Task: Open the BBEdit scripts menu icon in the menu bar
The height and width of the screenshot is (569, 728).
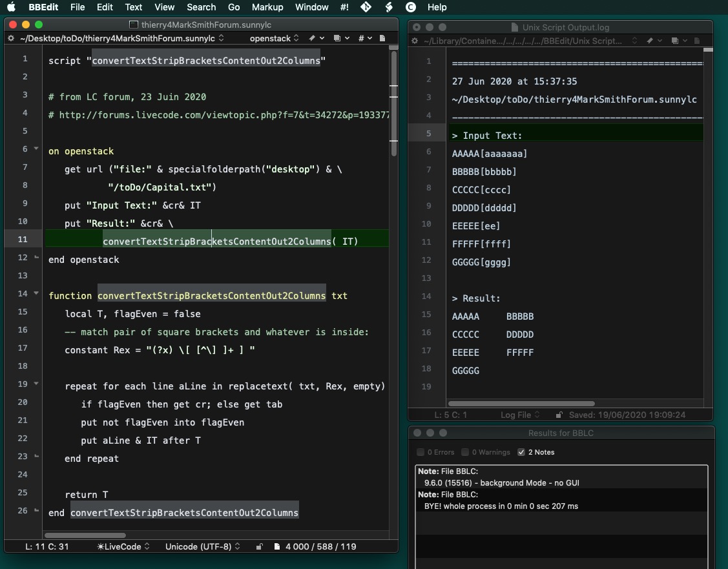Action: point(388,7)
